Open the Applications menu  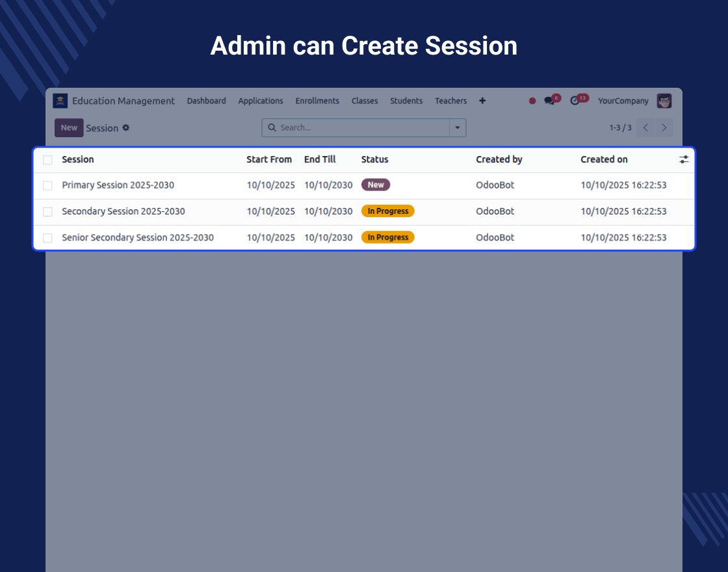tap(261, 101)
